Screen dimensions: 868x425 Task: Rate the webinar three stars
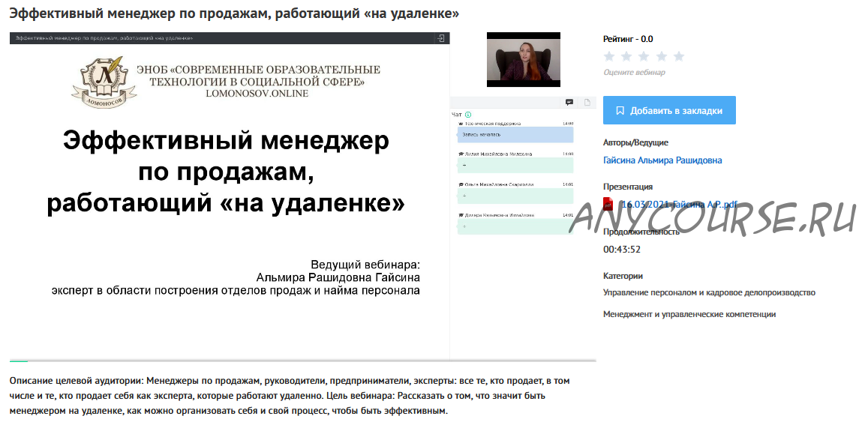(x=644, y=56)
